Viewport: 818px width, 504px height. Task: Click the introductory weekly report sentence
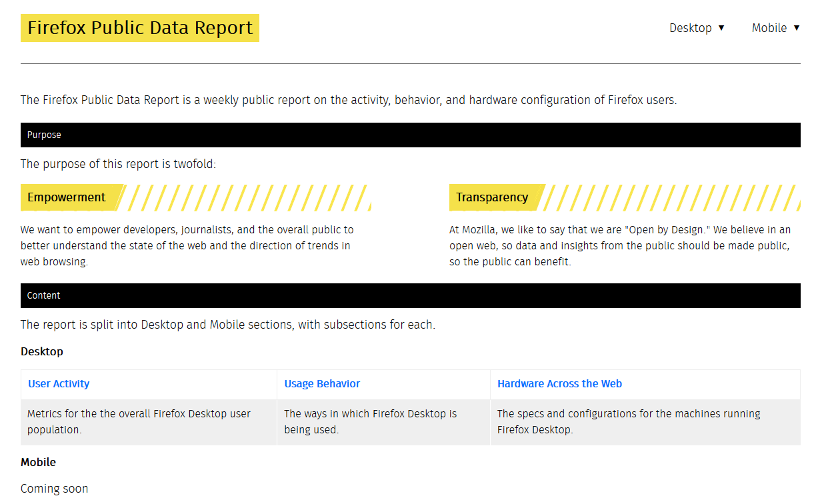click(348, 99)
